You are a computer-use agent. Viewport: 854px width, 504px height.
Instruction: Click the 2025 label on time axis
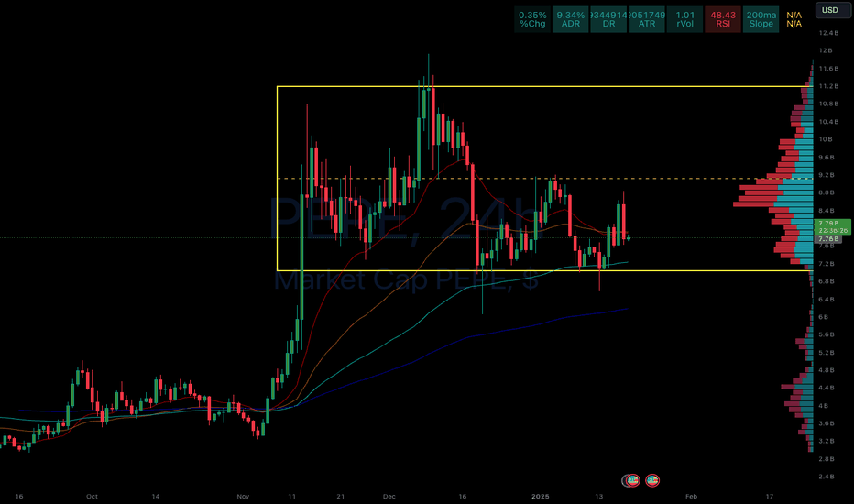[541, 497]
